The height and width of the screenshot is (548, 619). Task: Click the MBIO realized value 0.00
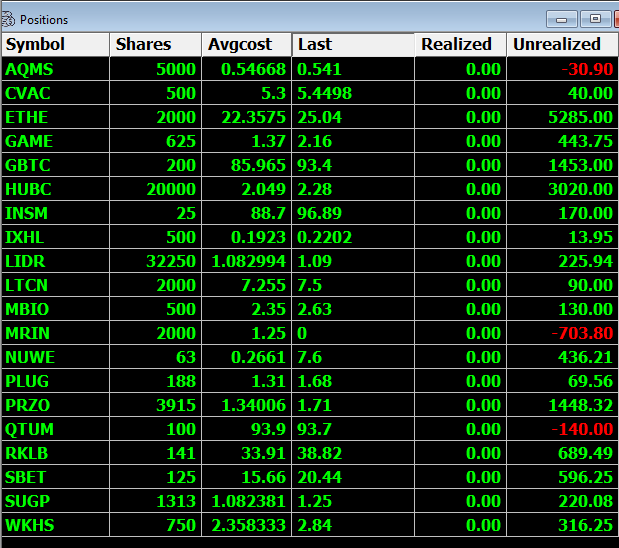[x=483, y=309]
